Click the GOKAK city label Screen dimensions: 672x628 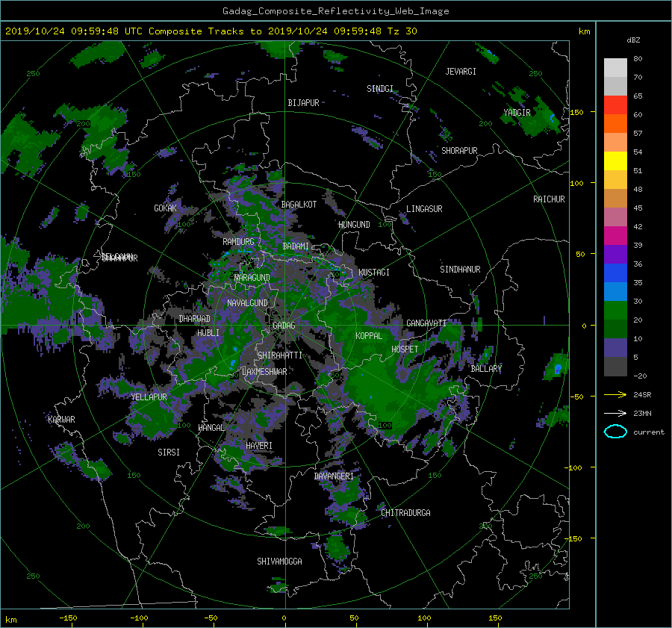click(165, 208)
